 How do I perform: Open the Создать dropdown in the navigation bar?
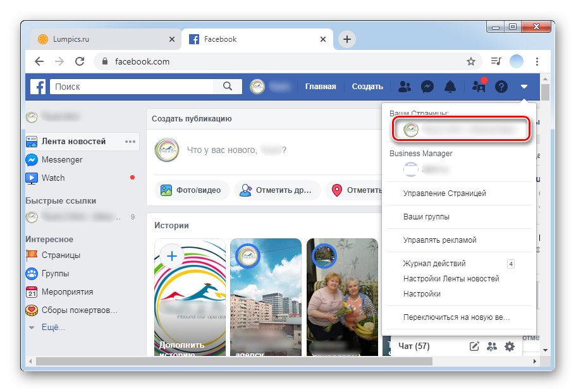click(x=367, y=86)
